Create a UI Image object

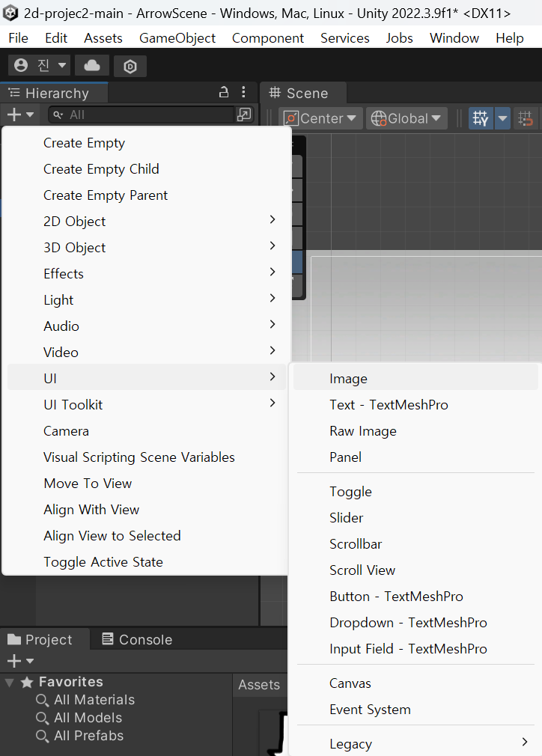pyautogui.click(x=415, y=379)
